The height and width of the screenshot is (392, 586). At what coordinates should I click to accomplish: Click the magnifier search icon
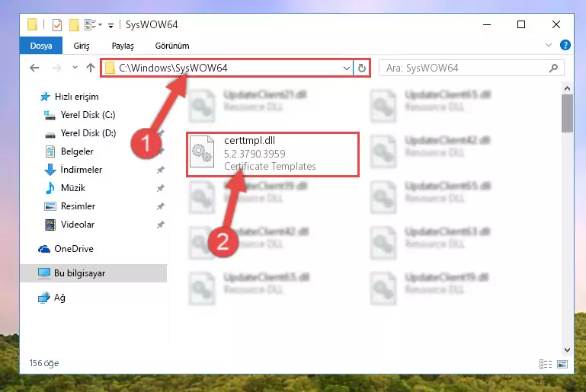pos(553,68)
